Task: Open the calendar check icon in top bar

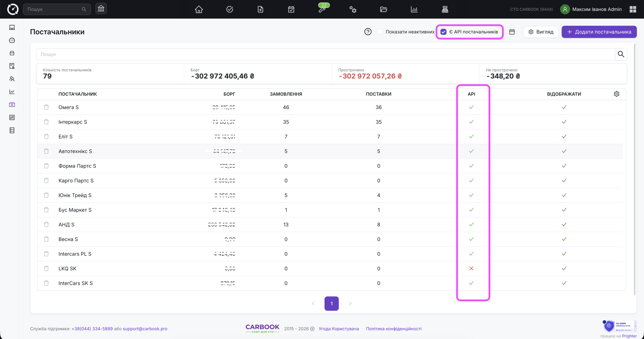Action: point(291,9)
